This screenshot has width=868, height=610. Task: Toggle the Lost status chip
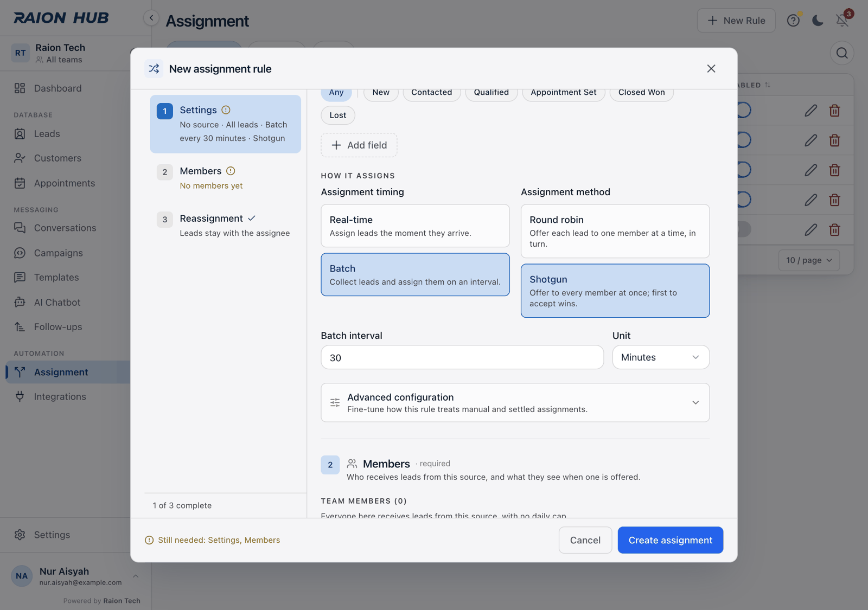(x=338, y=115)
